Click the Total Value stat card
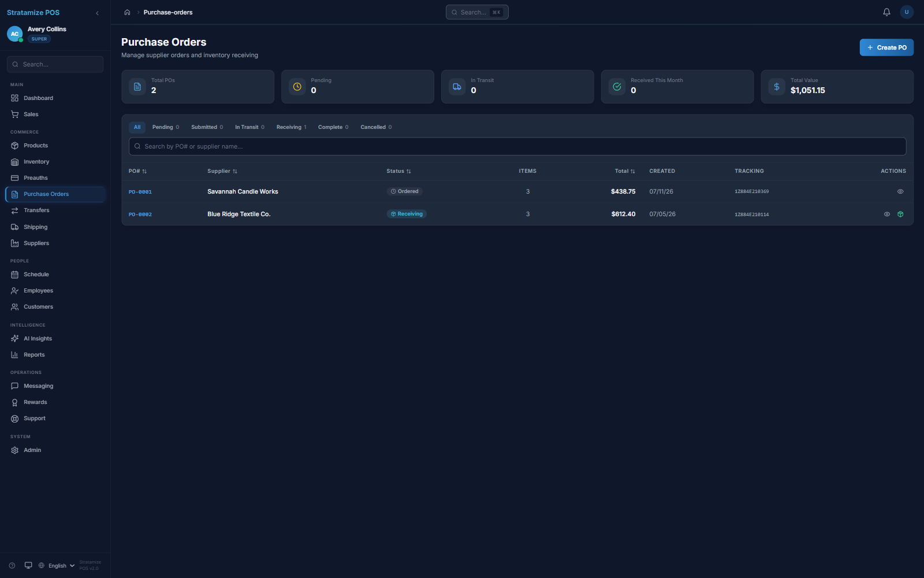The width and height of the screenshot is (924, 578). (837, 87)
